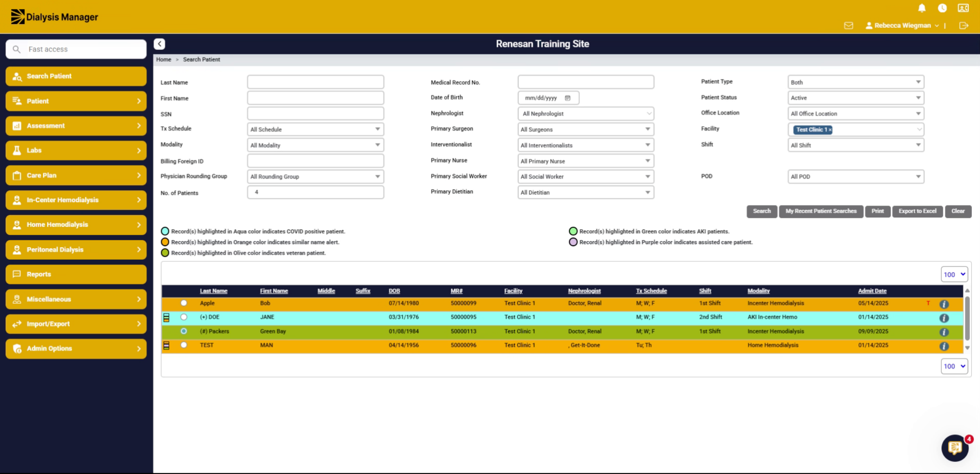The height and width of the screenshot is (474, 980).
Task: Click My Recent Patient Searches button
Action: tap(821, 211)
